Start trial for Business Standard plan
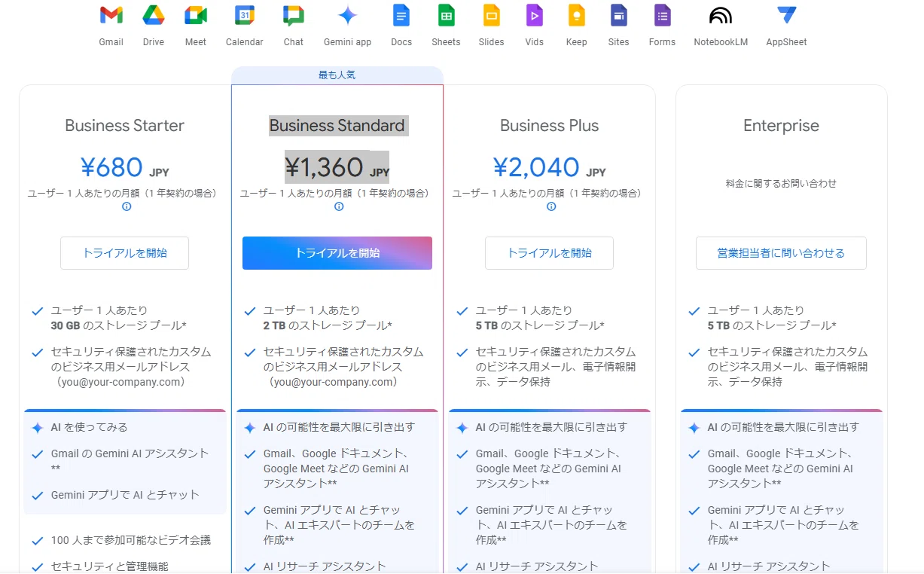The width and height of the screenshot is (924, 574). 337,253
